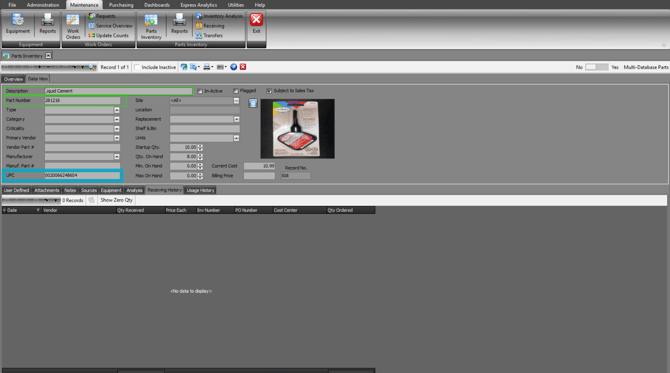Image resolution: width=670 pixels, height=373 pixels.
Task: Open the Purchasing menu tab
Action: point(121,5)
